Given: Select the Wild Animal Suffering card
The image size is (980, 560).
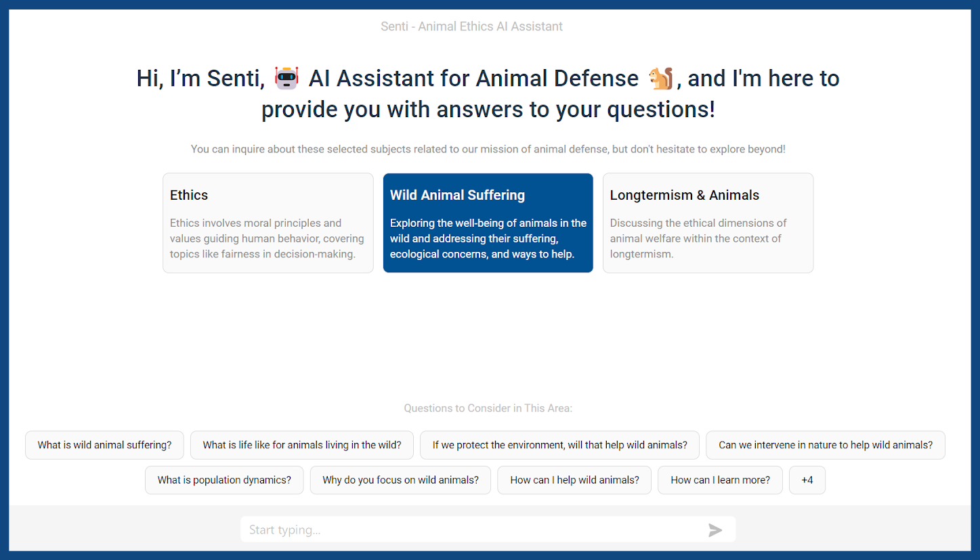Looking at the screenshot, I should pyautogui.click(x=488, y=223).
